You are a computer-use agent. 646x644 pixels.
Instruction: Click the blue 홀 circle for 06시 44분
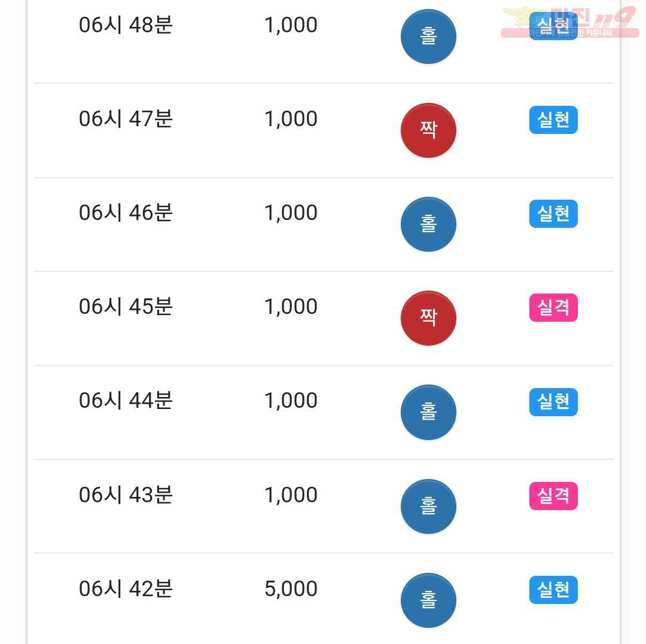(428, 412)
